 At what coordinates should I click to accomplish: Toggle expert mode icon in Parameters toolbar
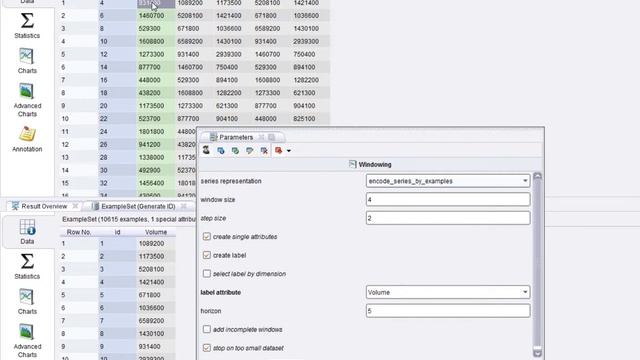pyautogui.click(x=206, y=150)
